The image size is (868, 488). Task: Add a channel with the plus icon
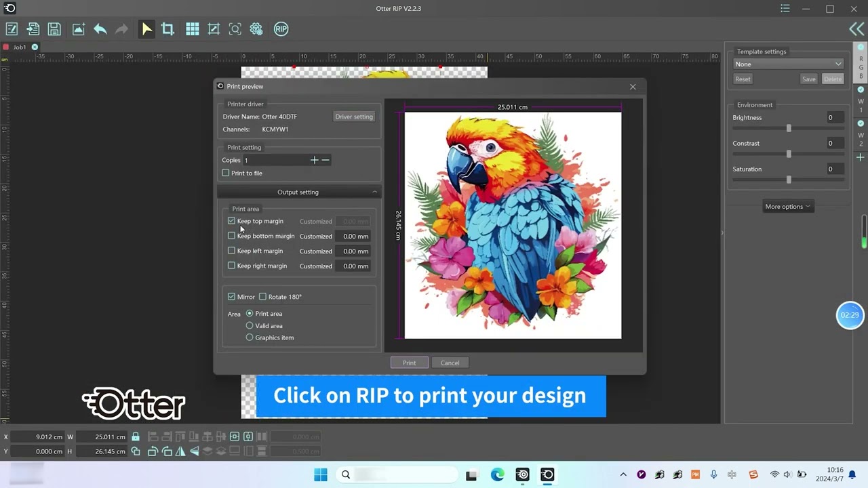pyautogui.click(x=861, y=157)
